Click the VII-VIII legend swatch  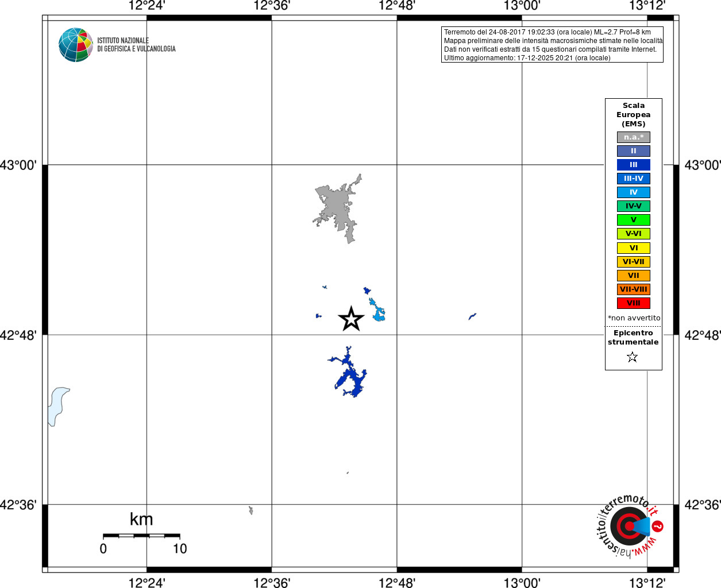634,289
